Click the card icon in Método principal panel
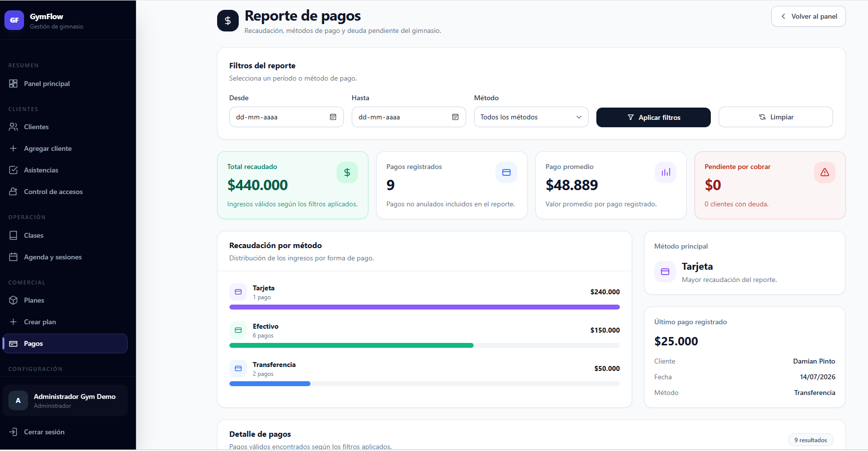 point(665,272)
